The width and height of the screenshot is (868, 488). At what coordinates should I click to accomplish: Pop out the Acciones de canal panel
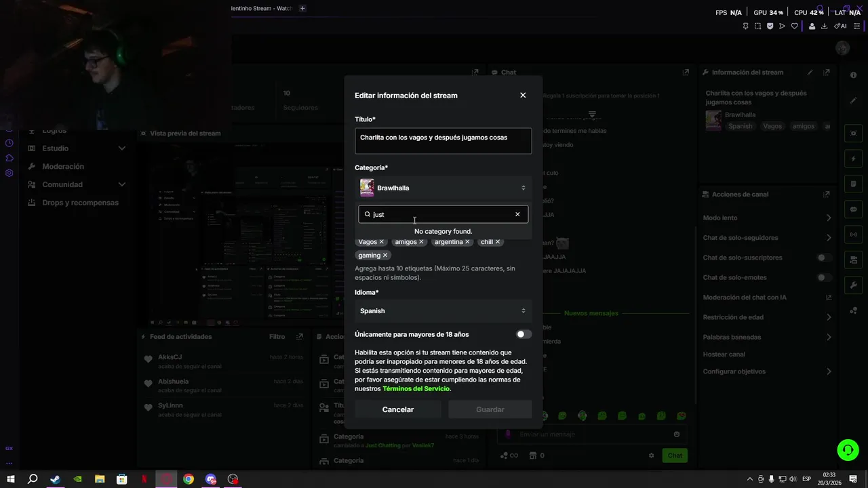tap(826, 195)
